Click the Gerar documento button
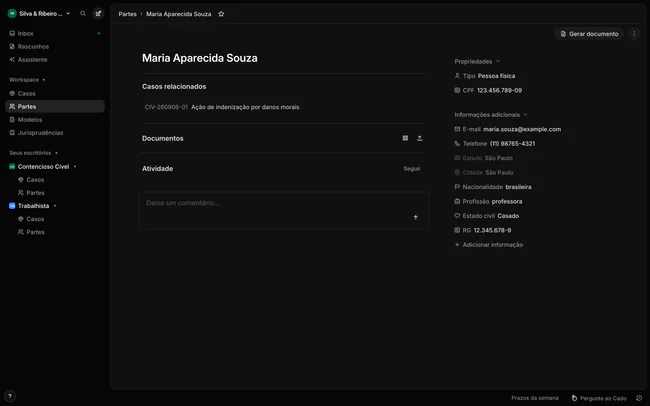This screenshot has width=650, height=406. coord(589,34)
